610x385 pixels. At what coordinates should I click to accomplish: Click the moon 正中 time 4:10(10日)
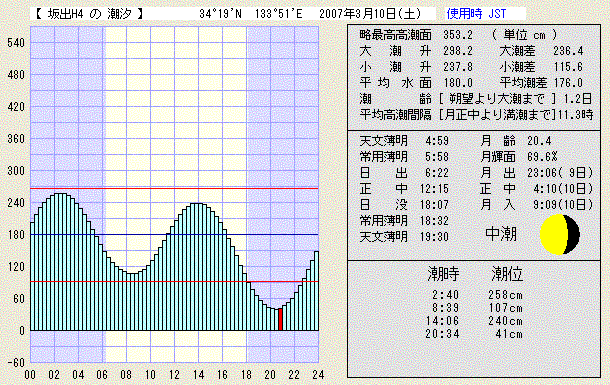tap(563, 189)
